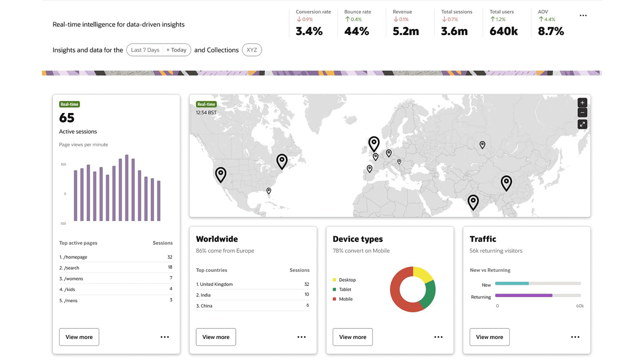Image resolution: width=644 pixels, height=362 pixels.
Task: Open the Traffic card ellipsis menu
Action: (575, 337)
